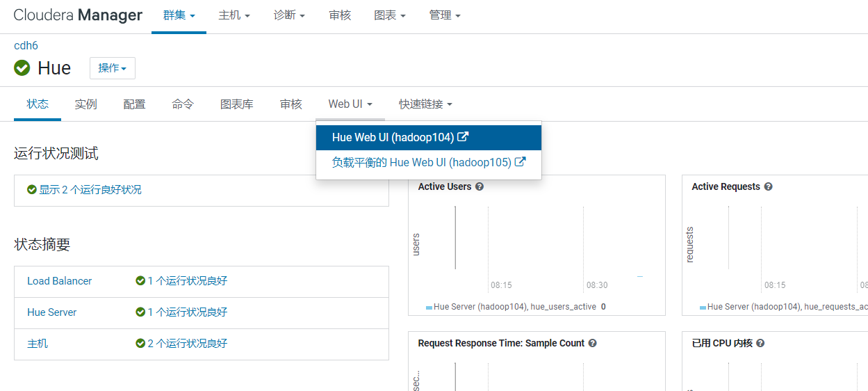The image size is (868, 391).
Task: Open the cdh6 cluster breadcrumb link
Action: (x=26, y=46)
